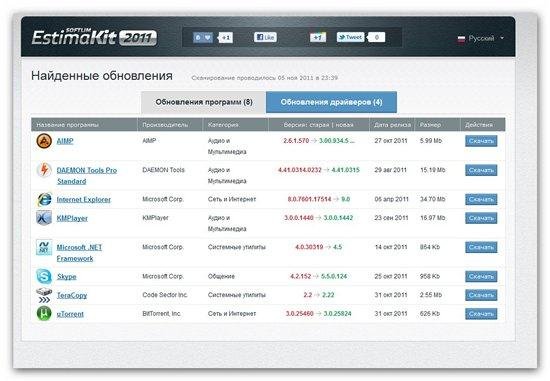This screenshot has width=550, height=381.
Task: Open the KMPlayer link
Action: click(72, 218)
